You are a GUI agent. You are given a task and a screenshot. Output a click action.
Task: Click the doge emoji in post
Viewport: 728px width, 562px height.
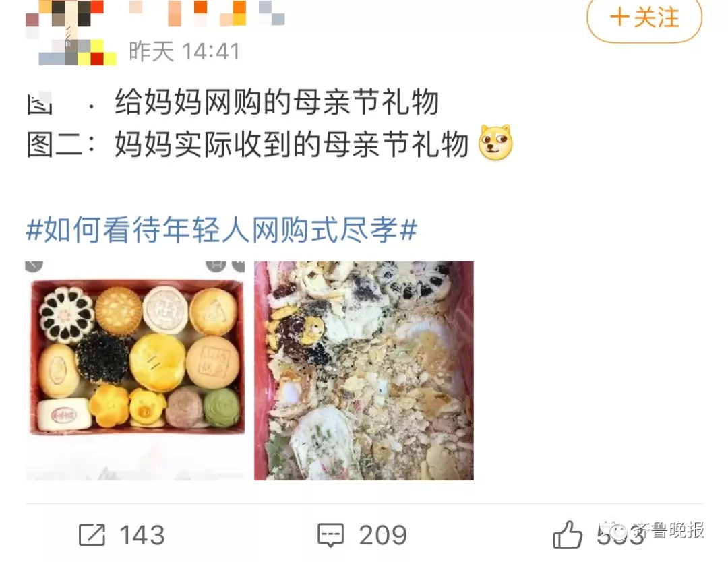496,143
